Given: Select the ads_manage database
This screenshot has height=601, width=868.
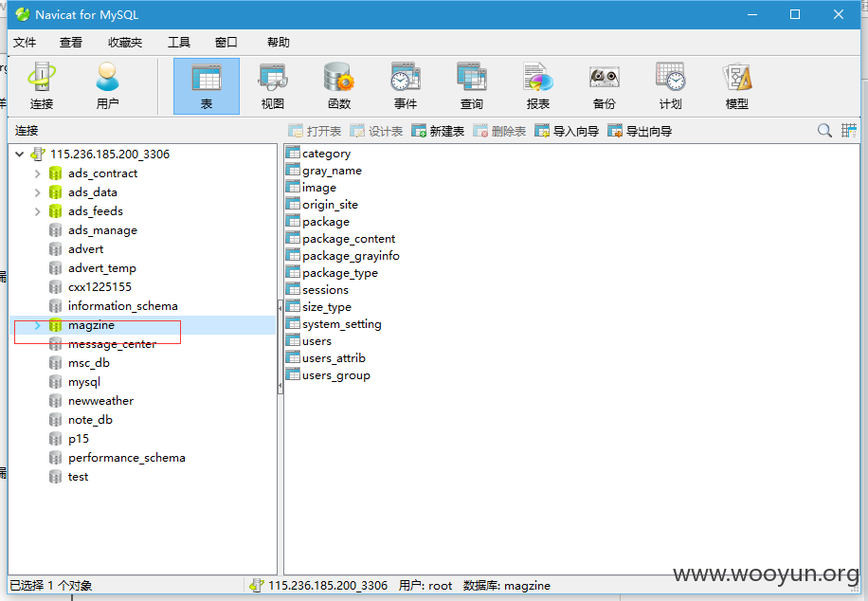Looking at the screenshot, I should tap(102, 230).
